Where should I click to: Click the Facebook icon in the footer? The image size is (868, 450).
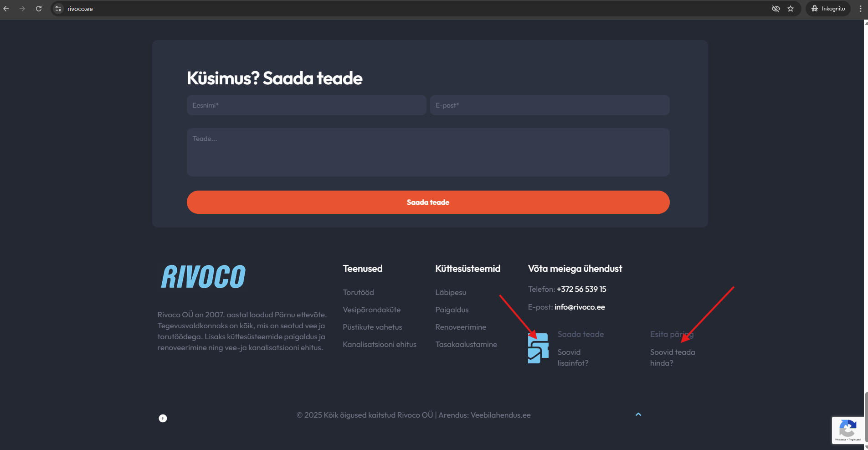pos(163,418)
